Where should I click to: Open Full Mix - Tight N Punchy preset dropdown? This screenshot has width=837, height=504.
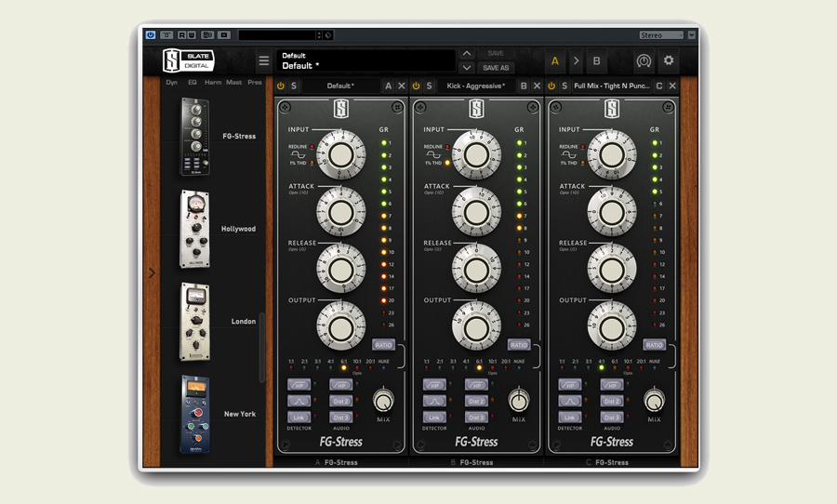pyautogui.click(x=612, y=86)
